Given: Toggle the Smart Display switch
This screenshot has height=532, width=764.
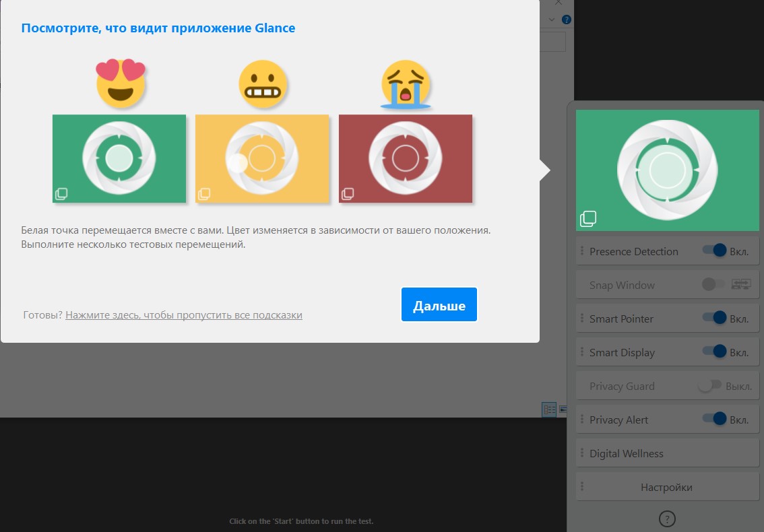Looking at the screenshot, I should click(714, 352).
